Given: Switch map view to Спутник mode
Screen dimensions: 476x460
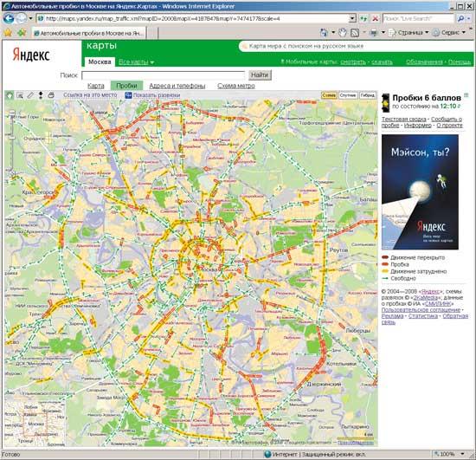Looking at the screenshot, I should point(348,95).
